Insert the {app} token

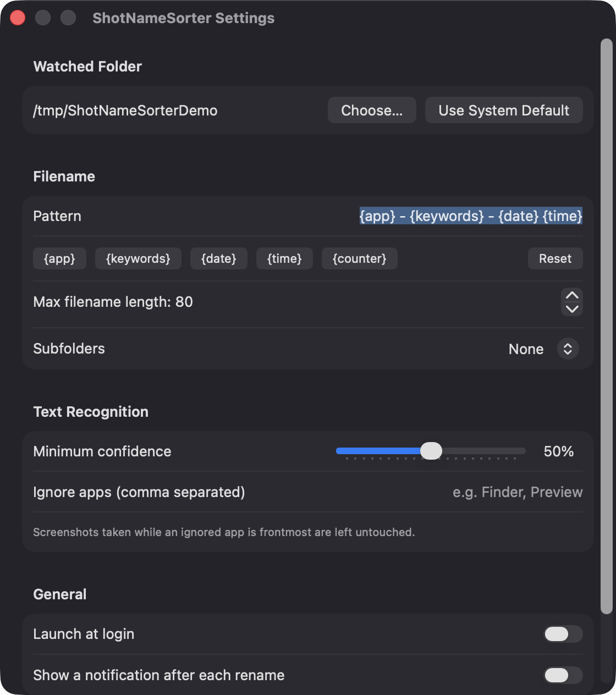[59, 258]
